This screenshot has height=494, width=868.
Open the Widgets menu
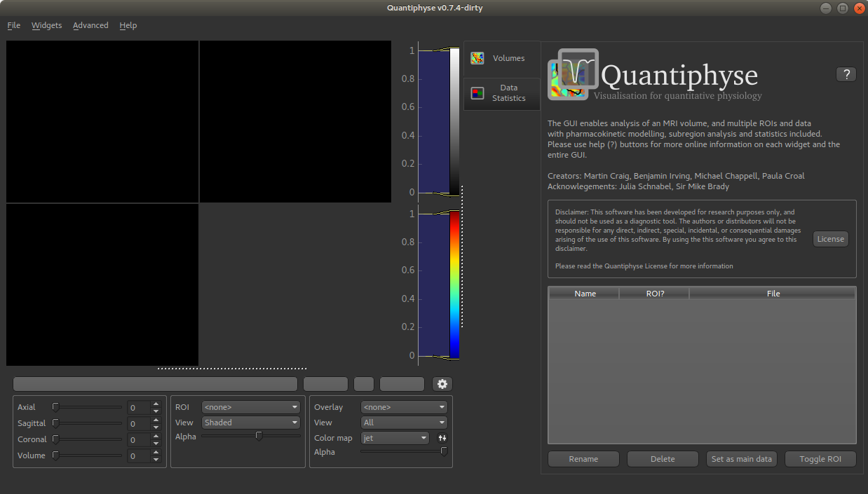[x=46, y=25]
